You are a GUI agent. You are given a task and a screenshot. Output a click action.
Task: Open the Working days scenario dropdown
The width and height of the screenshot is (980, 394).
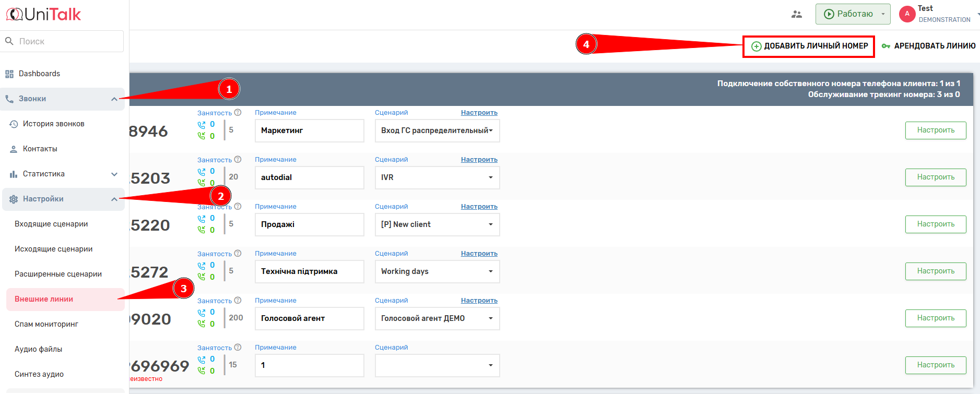437,271
